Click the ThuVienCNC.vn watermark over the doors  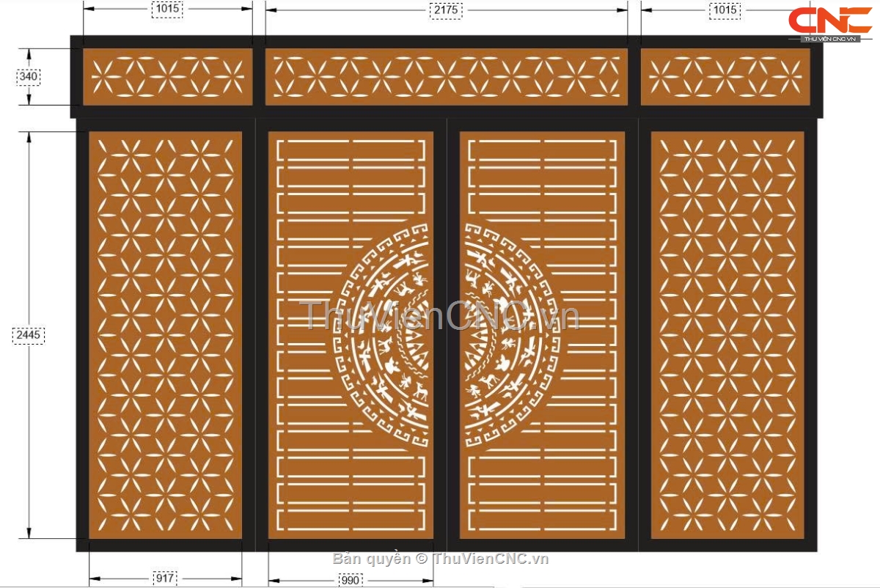click(x=440, y=316)
